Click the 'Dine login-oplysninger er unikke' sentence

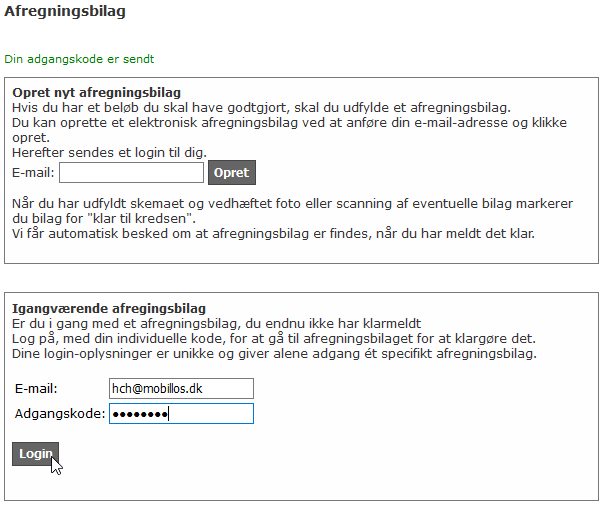tap(274, 354)
